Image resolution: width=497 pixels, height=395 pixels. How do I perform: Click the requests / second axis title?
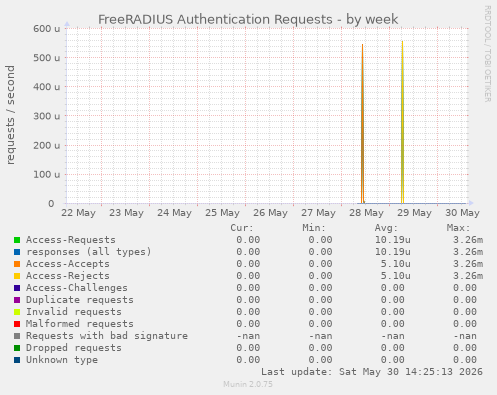coord(10,115)
